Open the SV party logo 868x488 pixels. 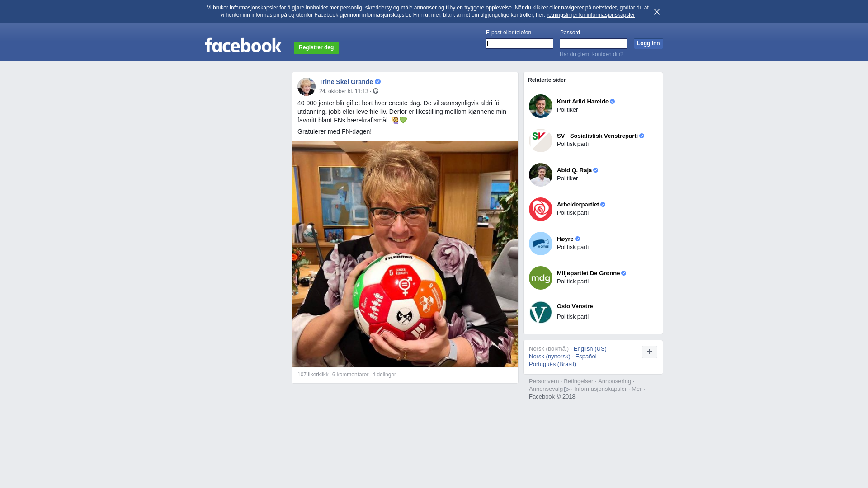pyautogui.click(x=541, y=141)
